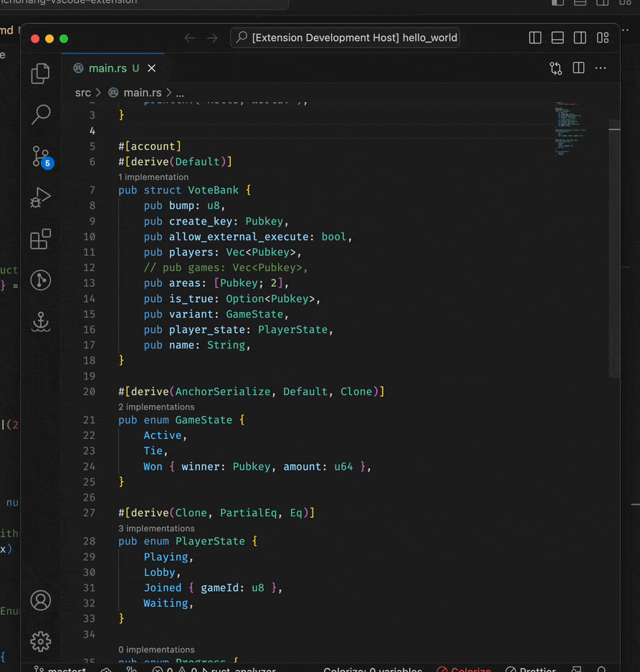Open Customize Layout icon in title bar
Screen dimensions: 640x672
pos(603,38)
